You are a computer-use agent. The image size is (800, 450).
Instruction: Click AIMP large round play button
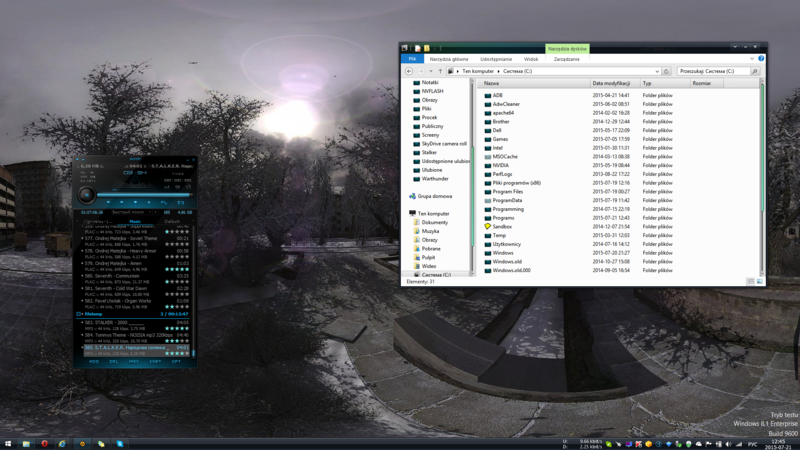click(x=86, y=194)
